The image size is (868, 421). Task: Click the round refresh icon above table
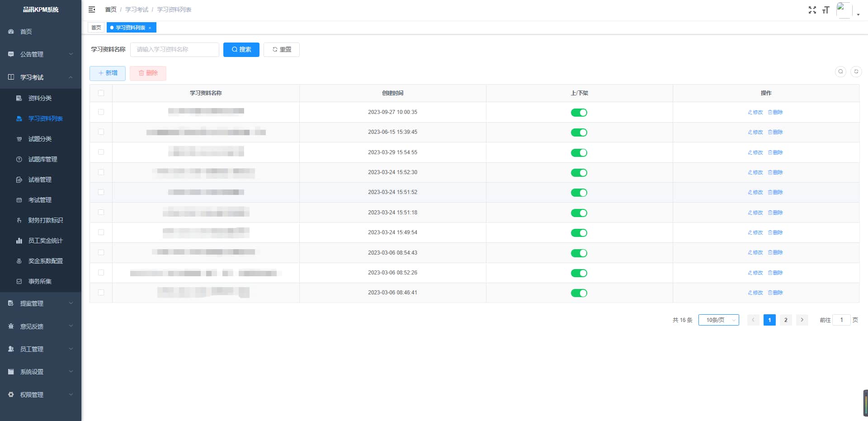coord(856,71)
